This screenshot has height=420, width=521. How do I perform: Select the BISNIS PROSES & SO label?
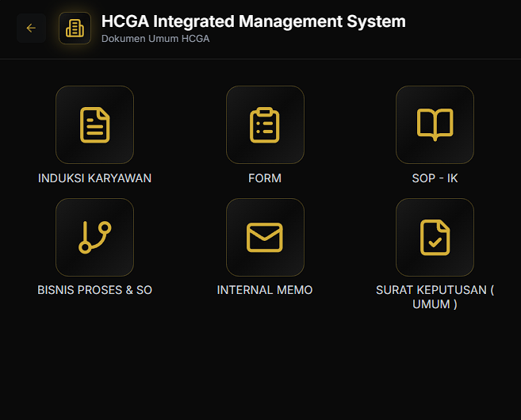coord(94,290)
